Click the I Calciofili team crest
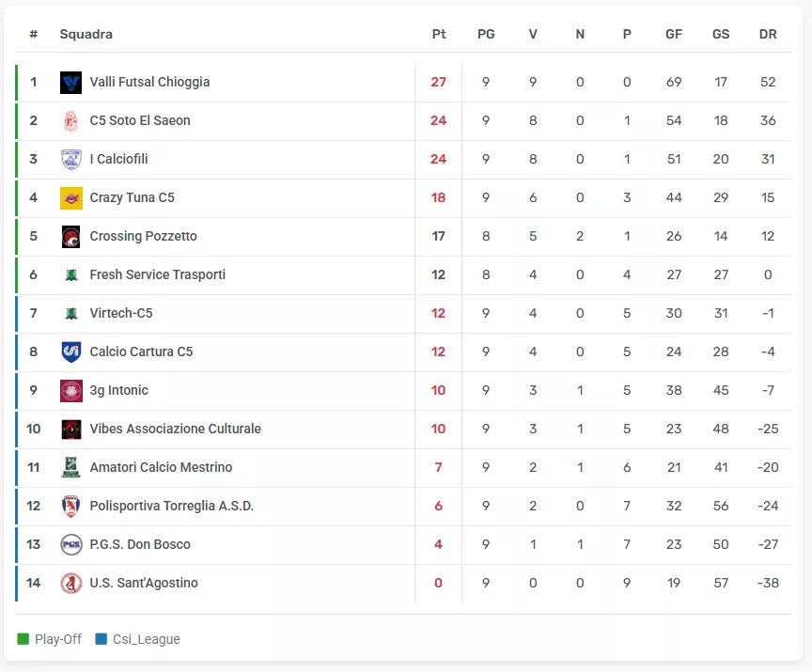The height and width of the screenshot is (672, 812). coord(71,160)
